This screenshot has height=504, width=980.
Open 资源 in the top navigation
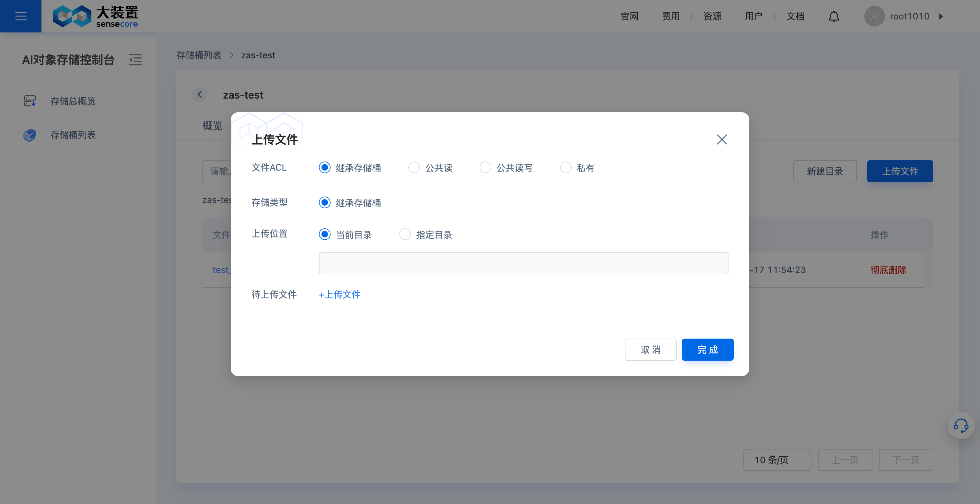click(712, 16)
